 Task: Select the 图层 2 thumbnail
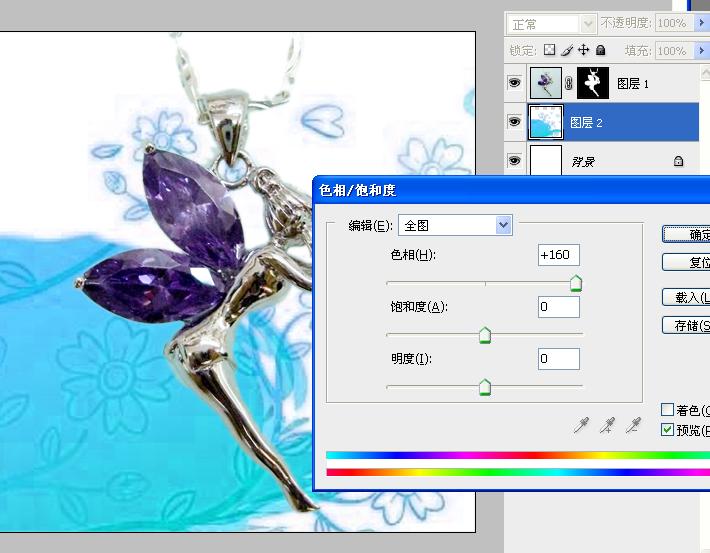(546, 122)
